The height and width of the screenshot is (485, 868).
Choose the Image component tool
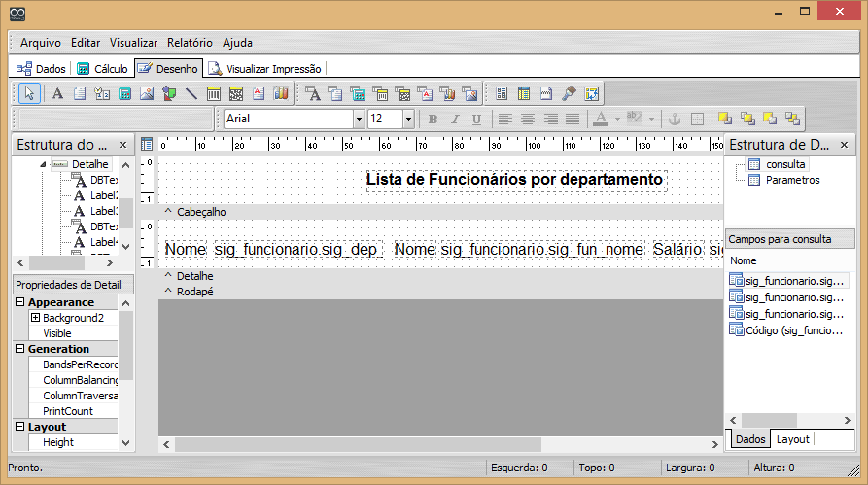147,94
